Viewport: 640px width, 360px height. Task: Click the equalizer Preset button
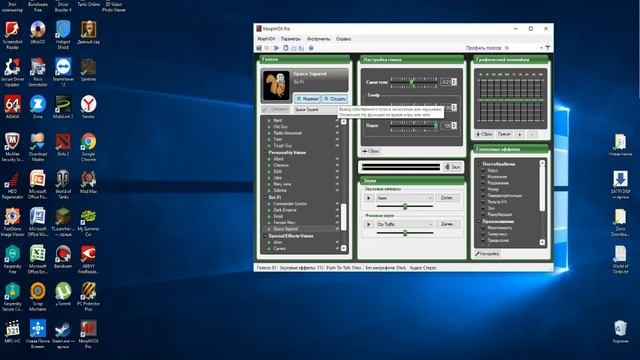click(504, 134)
